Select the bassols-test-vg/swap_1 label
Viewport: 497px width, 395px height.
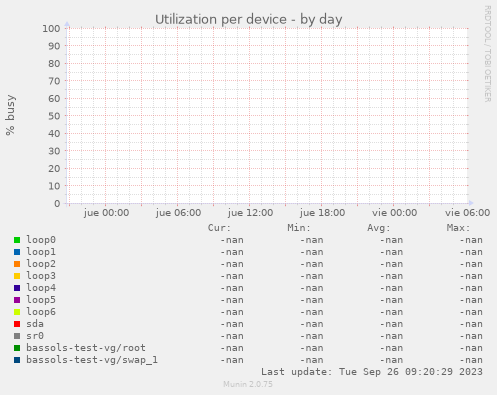pos(92,360)
